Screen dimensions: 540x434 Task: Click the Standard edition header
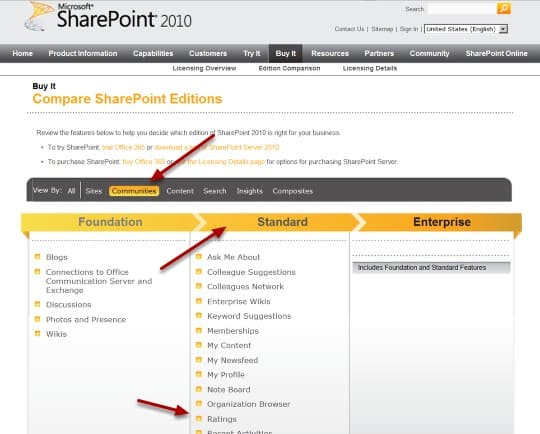click(x=282, y=222)
